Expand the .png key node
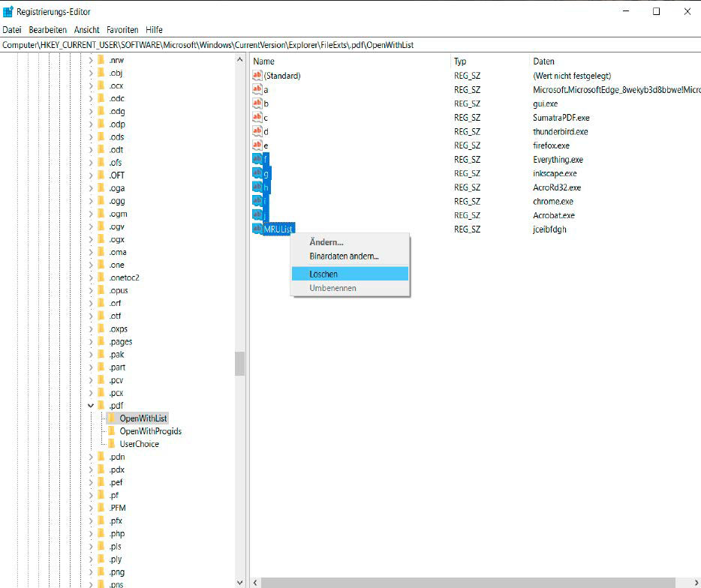 point(91,572)
